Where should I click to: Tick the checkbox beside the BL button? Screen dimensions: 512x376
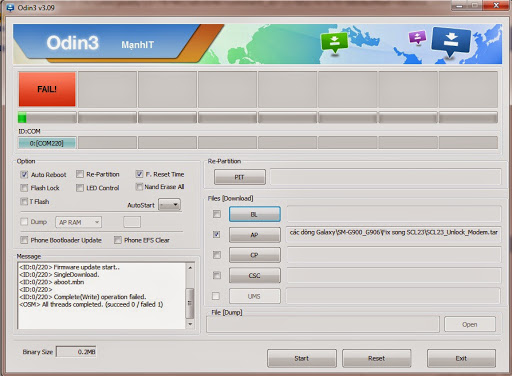pyautogui.click(x=217, y=214)
